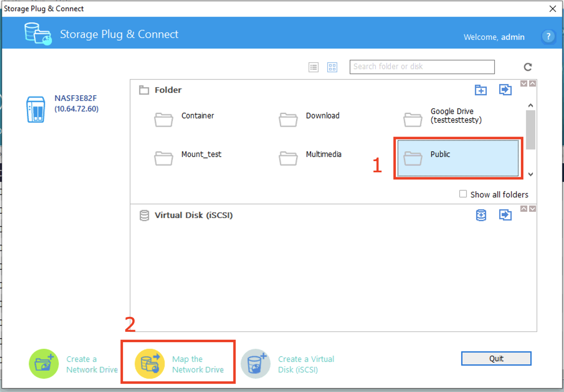This screenshot has height=392, width=564.
Task: Expand the Virtual Disk iSCSI section upward
Action: coord(524,208)
